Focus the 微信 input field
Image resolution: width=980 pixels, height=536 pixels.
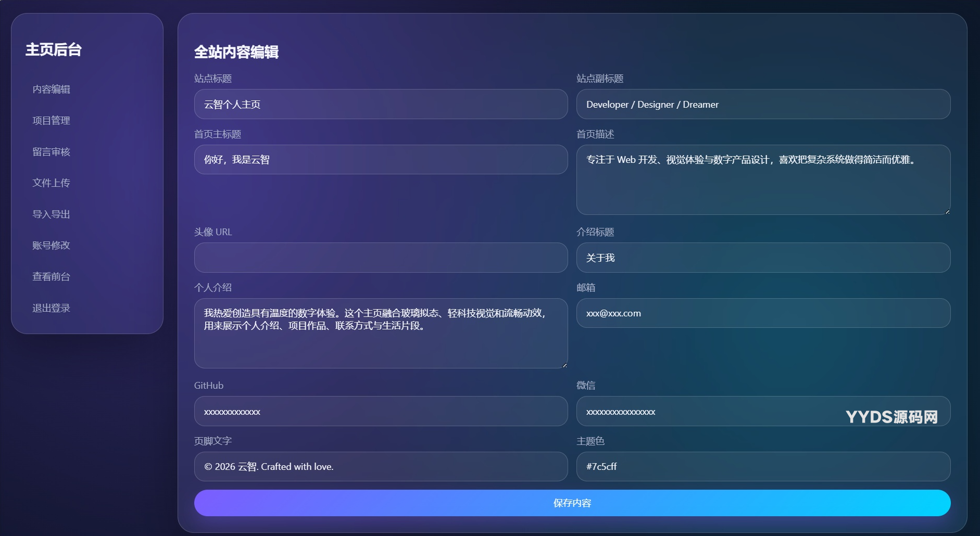coord(763,411)
